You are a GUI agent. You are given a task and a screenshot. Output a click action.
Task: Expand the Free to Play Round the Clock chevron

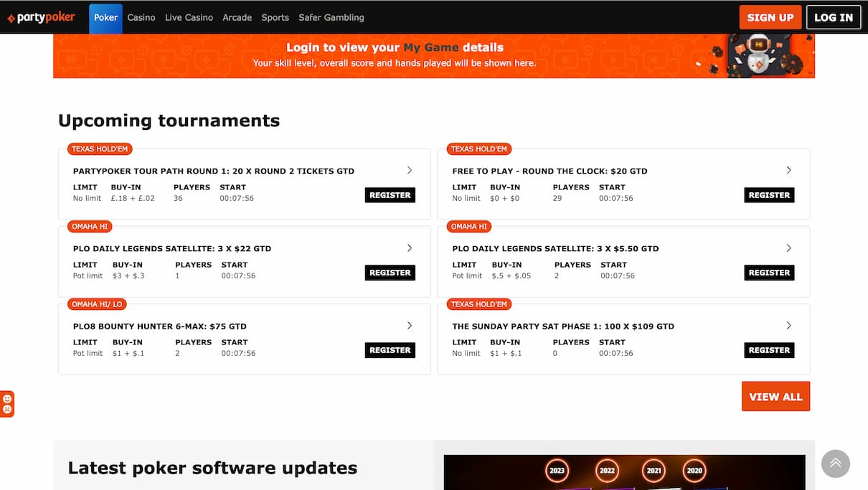(789, 171)
